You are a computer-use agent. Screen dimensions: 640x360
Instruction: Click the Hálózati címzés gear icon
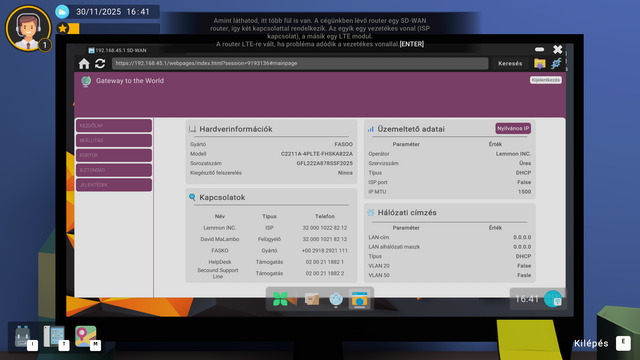point(371,213)
